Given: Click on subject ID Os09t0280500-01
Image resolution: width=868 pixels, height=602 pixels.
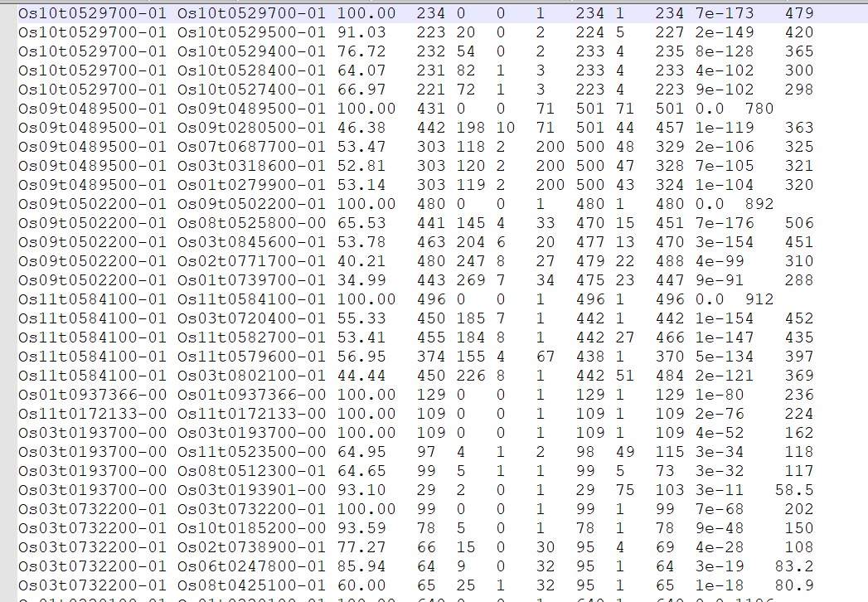Looking at the screenshot, I should (x=252, y=128).
